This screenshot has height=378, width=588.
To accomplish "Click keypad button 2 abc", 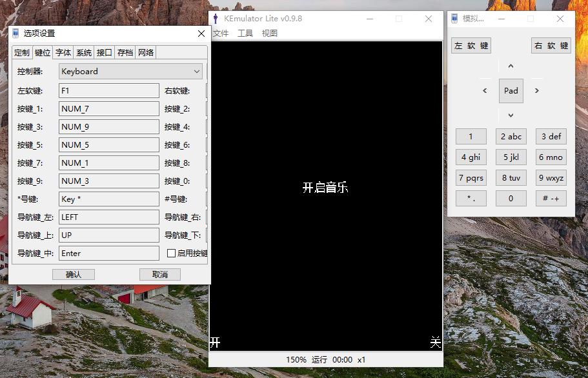I will click(511, 136).
